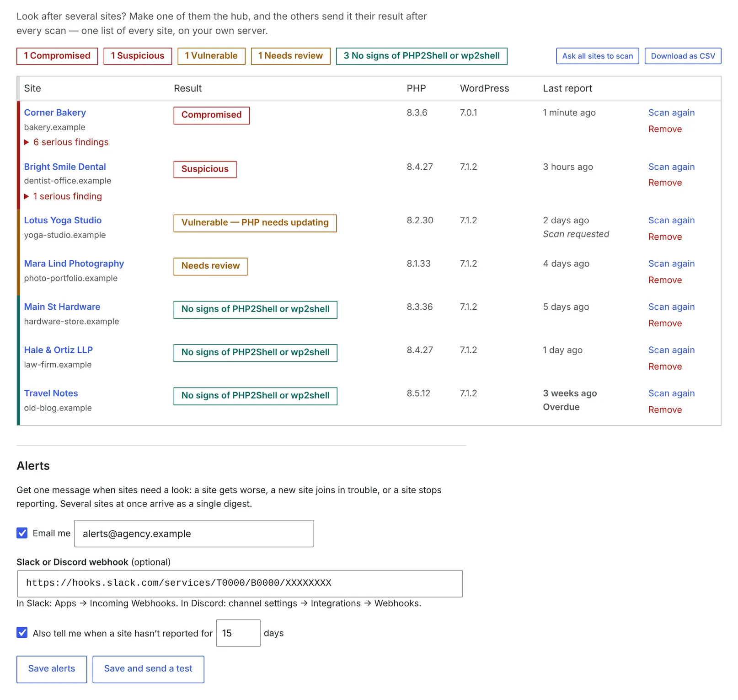Scan Main St Hardware again
This screenshot has width=738, height=700.
[671, 307]
